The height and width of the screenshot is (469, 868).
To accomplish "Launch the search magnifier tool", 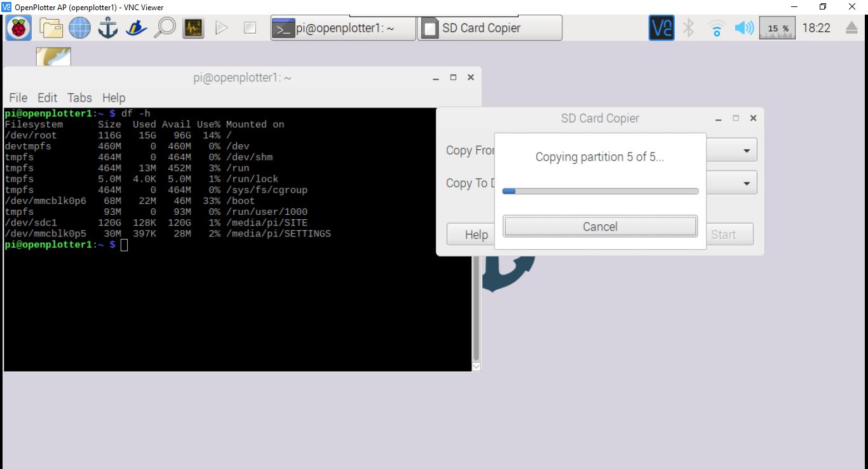I will click(165, 27).
